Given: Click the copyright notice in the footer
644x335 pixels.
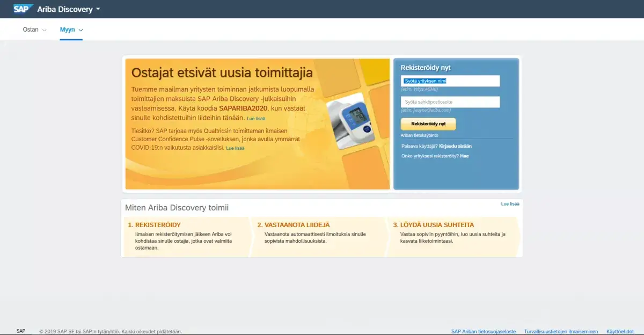Looking at the screenshot, I should tap(111, 332).
